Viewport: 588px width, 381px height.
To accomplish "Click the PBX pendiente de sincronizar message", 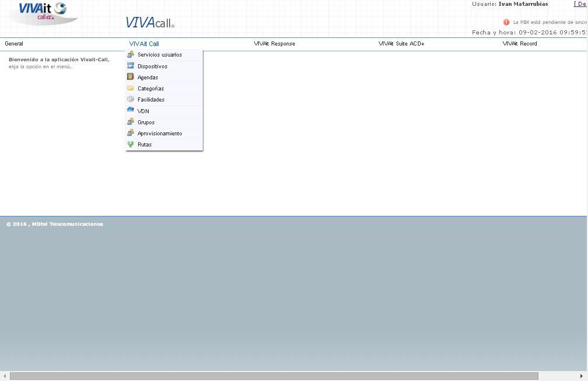I will click(x=550, y=22).
